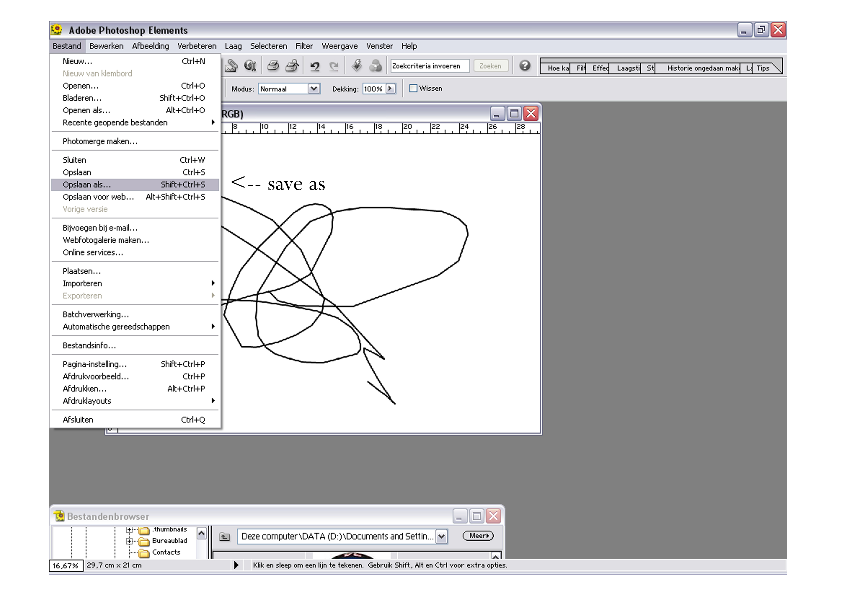Image resolution: width=868 pixels, height=614 pixels.
Task: Click the print printer icon
Action: [273, 66]
